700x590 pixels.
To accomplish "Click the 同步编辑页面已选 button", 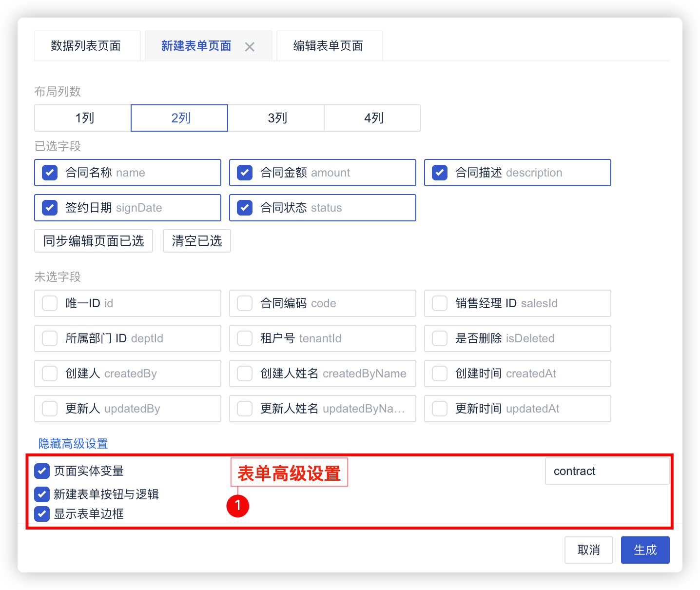I will tap(93, 241).
